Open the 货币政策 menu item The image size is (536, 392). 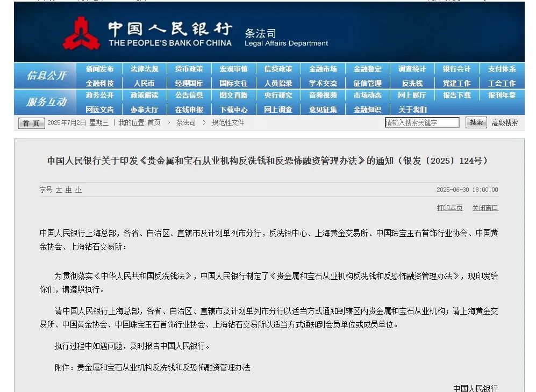pos(188,68)
